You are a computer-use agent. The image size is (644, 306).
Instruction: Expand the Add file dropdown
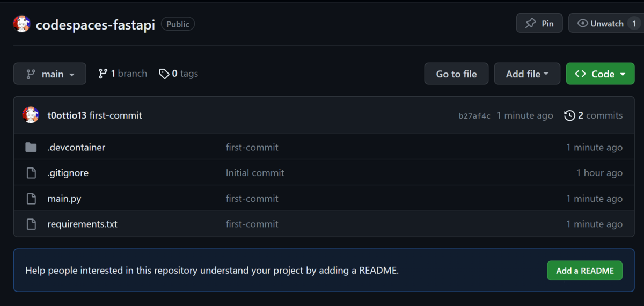527,74
